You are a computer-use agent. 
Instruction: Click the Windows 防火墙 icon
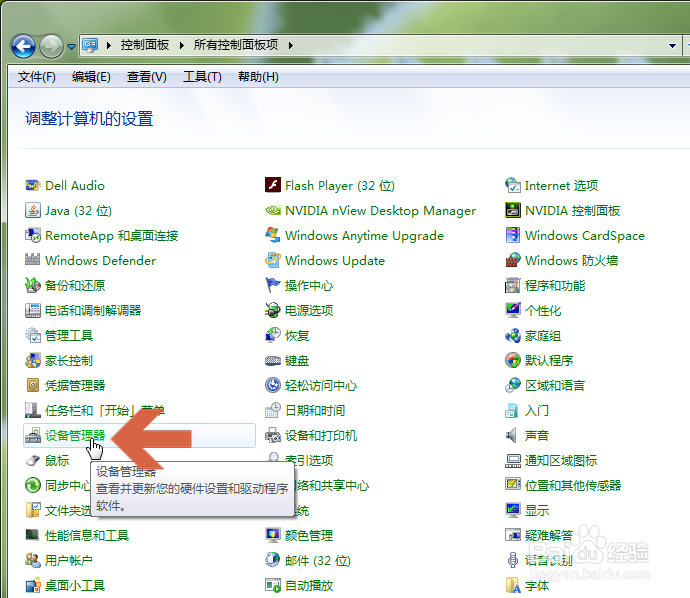513,260
